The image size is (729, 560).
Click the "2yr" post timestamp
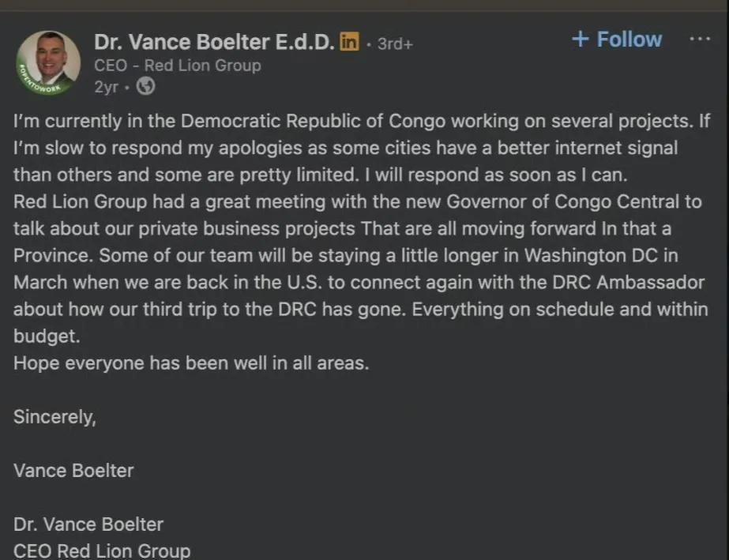click(106, 87)
